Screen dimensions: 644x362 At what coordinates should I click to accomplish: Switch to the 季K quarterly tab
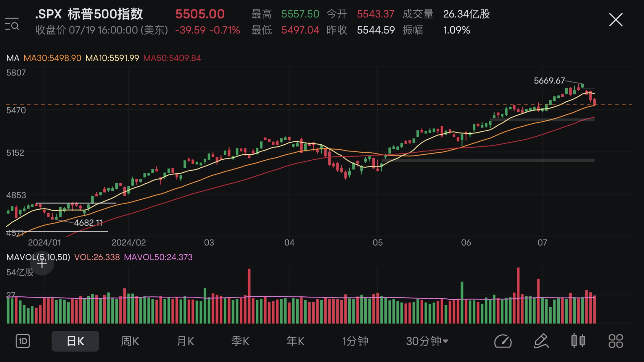point(240,341)
